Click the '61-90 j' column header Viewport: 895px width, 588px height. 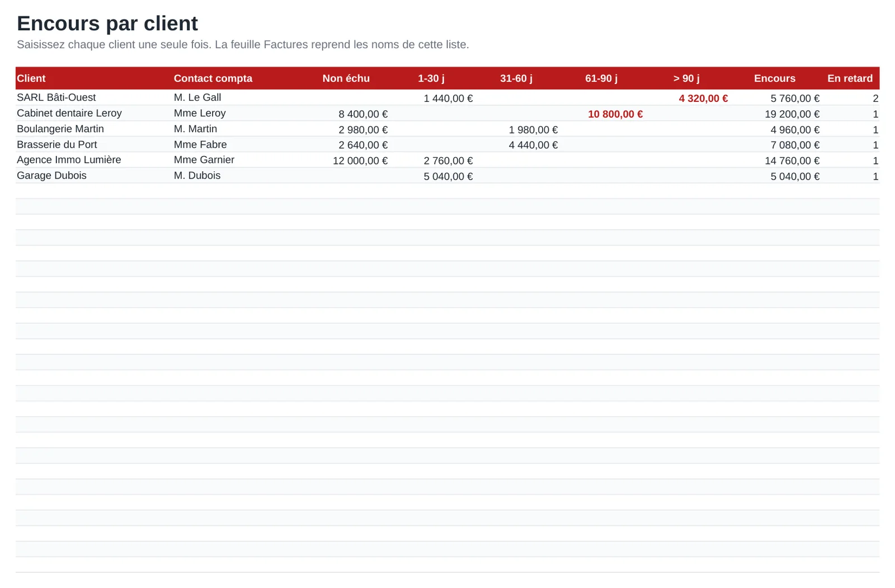pos(601,78)
